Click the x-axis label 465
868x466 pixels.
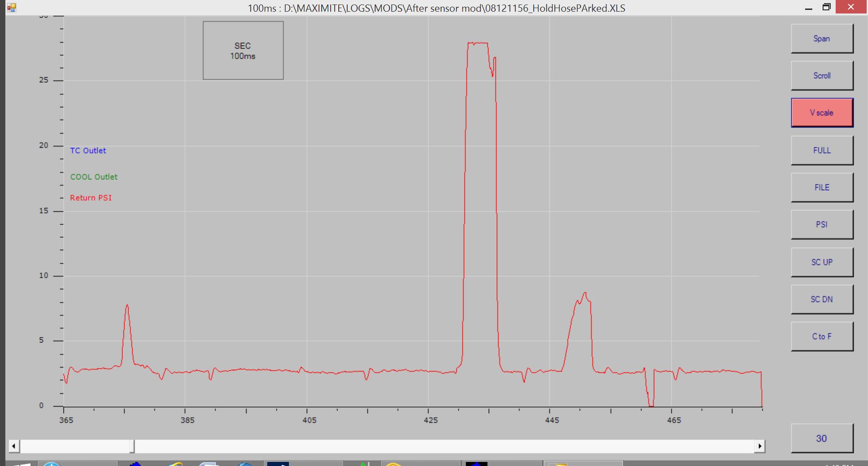tap(674, 420)
